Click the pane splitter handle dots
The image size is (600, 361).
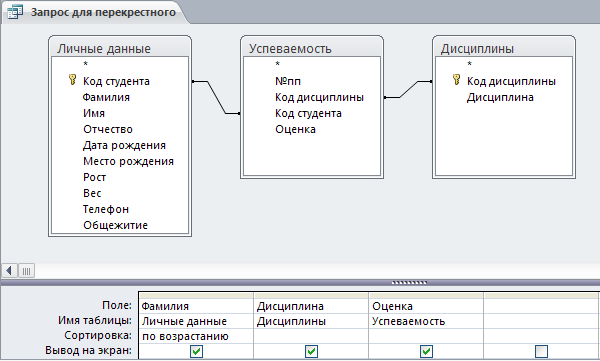pyautogui.click(x=409, y=283)
